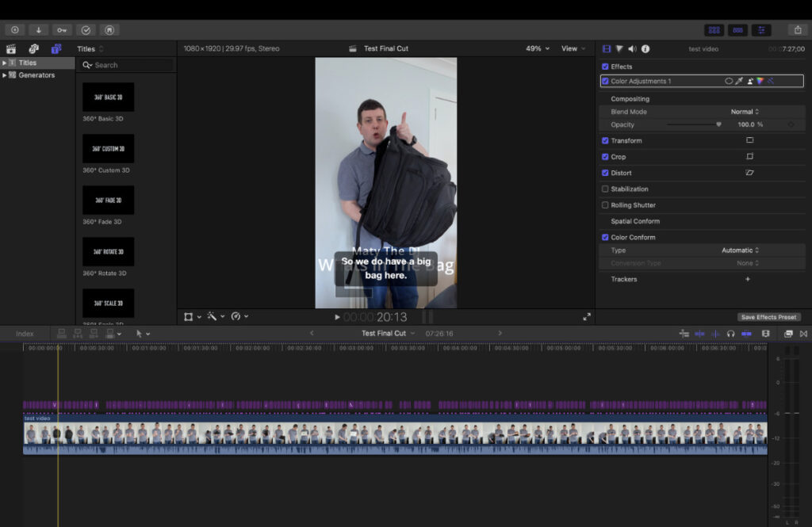The width and height of the screenshot is (812, 527).
Task: Click the Crop onscreen control icon
Action: tap(749, 156)
